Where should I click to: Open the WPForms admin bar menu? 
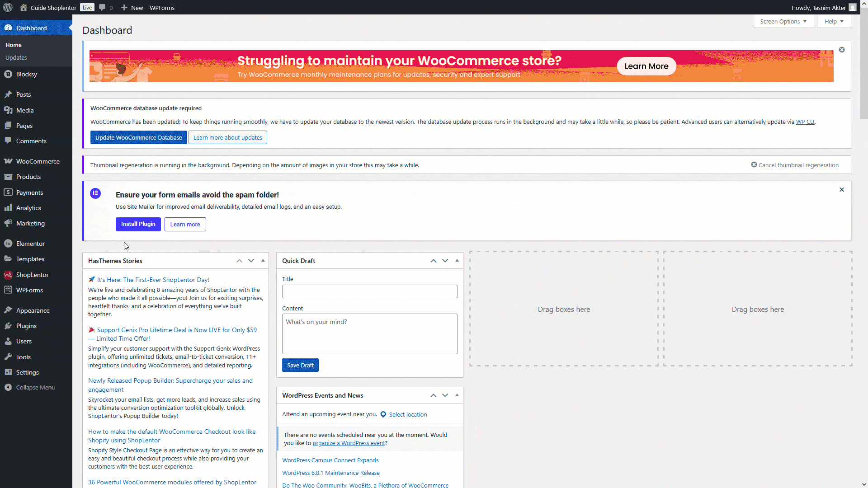[x=162, y=8]
